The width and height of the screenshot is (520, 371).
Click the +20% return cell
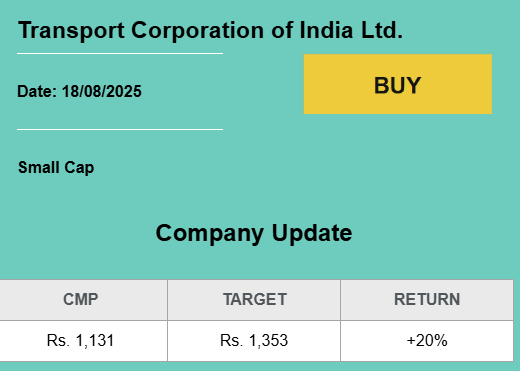coord(427,341)
